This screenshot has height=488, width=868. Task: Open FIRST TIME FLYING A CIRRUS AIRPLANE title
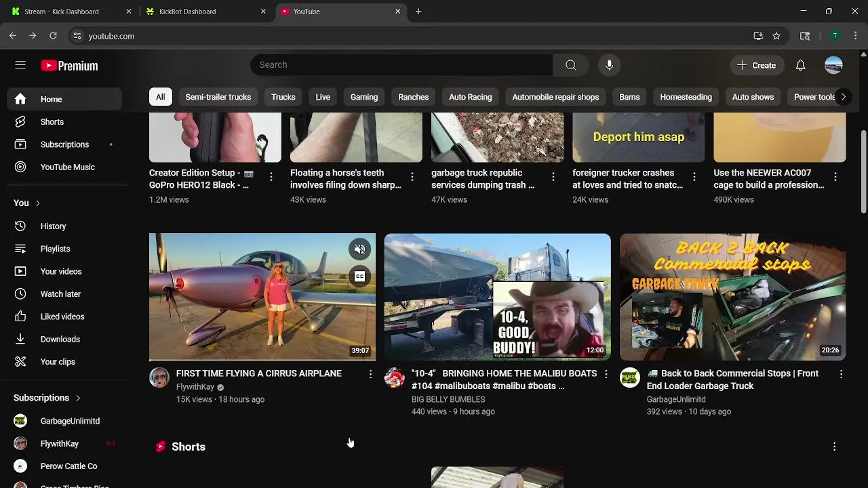click(259, 373)
